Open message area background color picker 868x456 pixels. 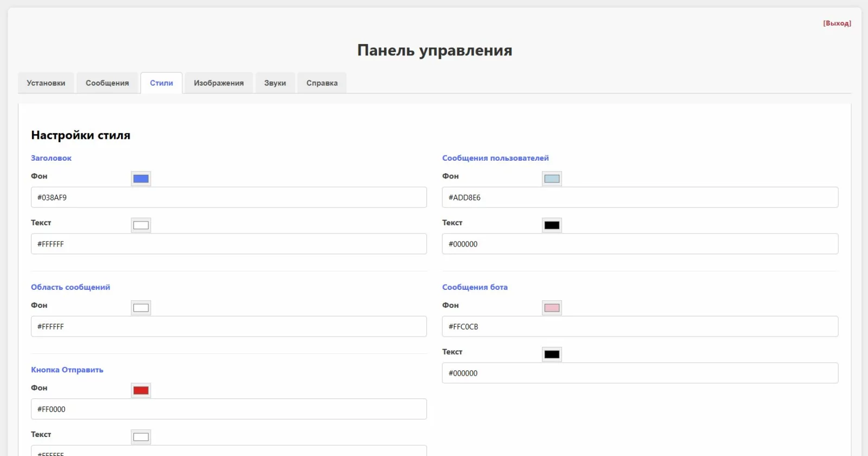pyautogui.click(x=141, y=308)
